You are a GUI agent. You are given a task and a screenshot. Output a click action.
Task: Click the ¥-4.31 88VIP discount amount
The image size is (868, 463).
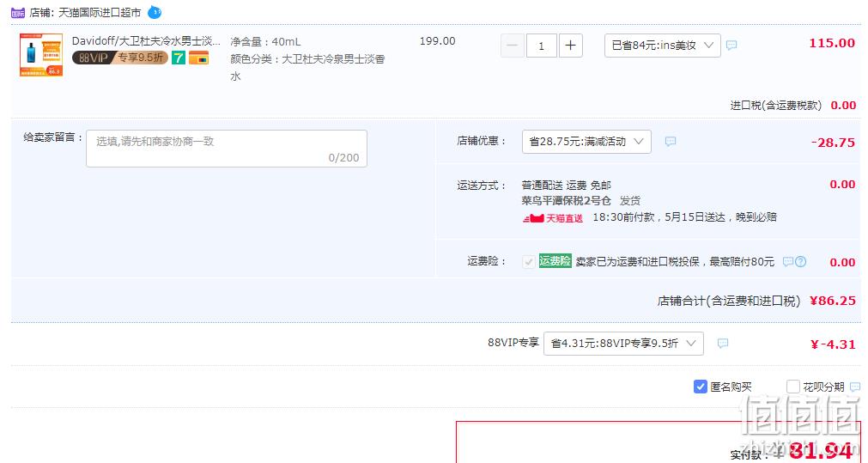[x=833, y=344]
